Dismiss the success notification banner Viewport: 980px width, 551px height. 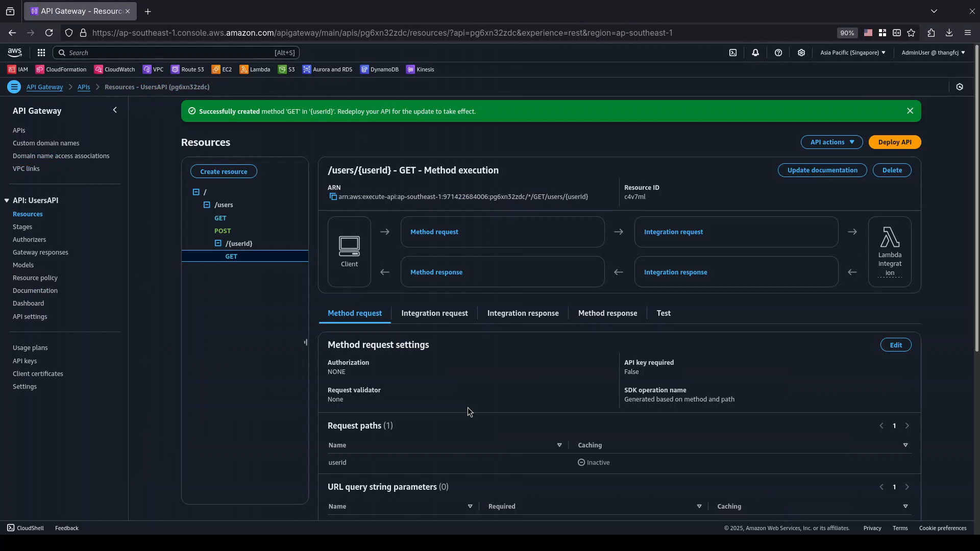click(x=910, y=111)
